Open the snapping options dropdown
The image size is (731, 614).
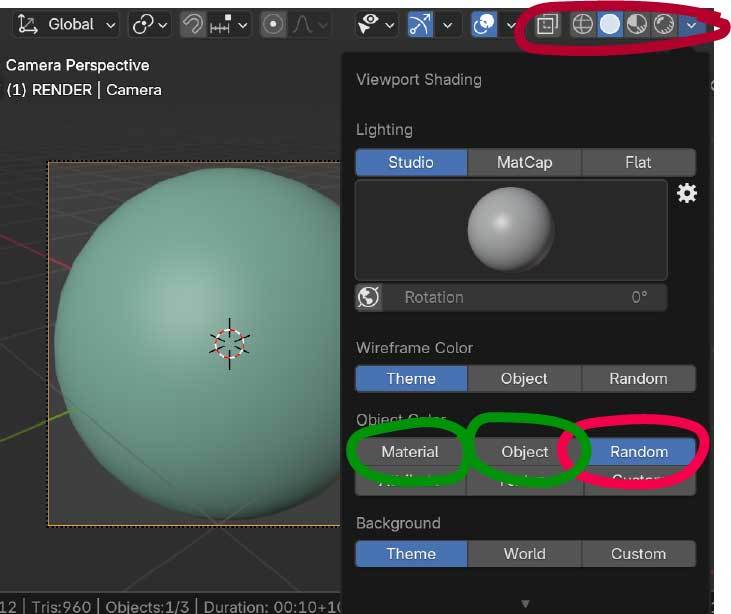tap(229, 24)
